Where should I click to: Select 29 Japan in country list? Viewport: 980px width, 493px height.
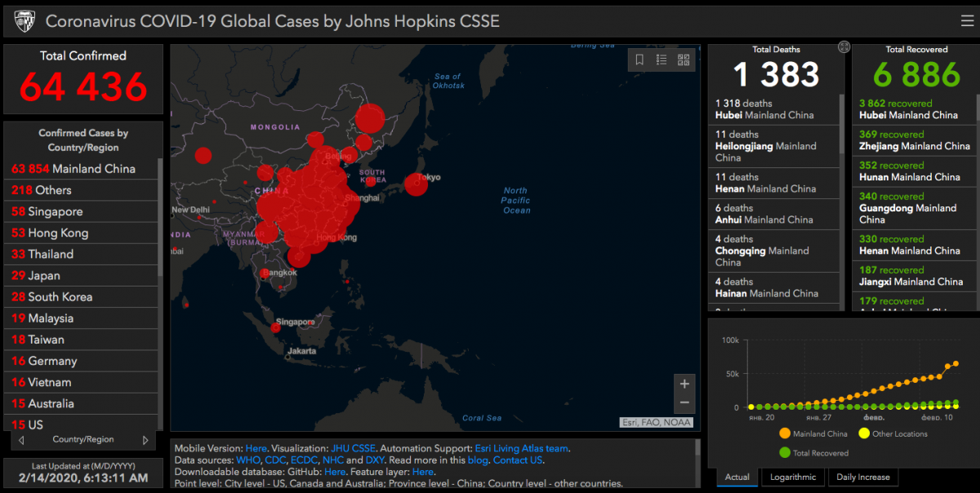[81, 276]
